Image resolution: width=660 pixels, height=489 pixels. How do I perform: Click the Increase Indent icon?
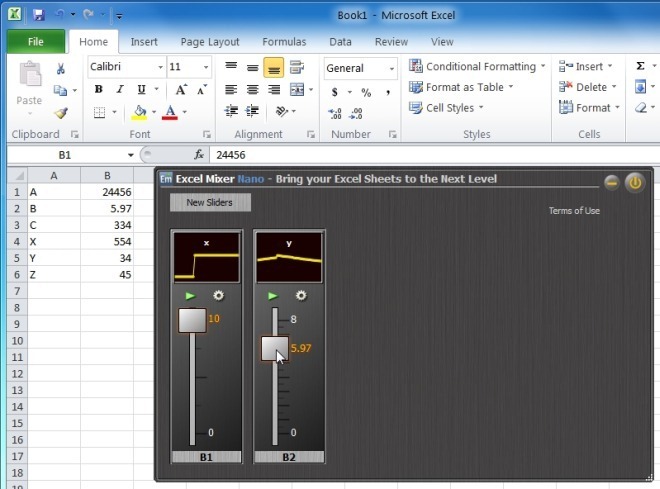pos(252,111)
